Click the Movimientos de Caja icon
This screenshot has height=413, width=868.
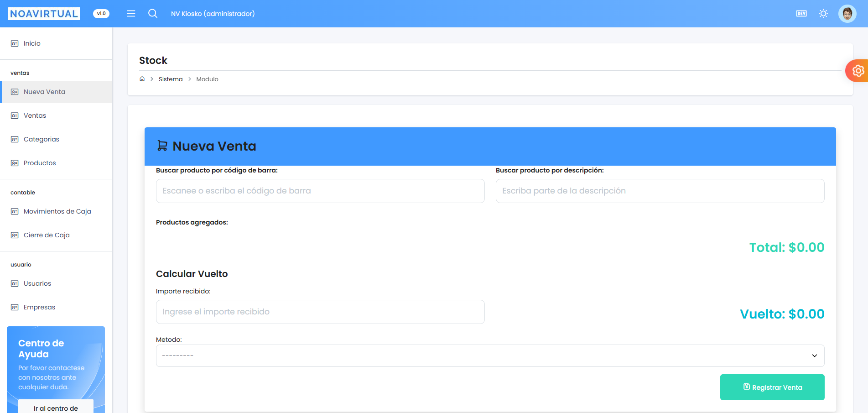pos(15,211)
